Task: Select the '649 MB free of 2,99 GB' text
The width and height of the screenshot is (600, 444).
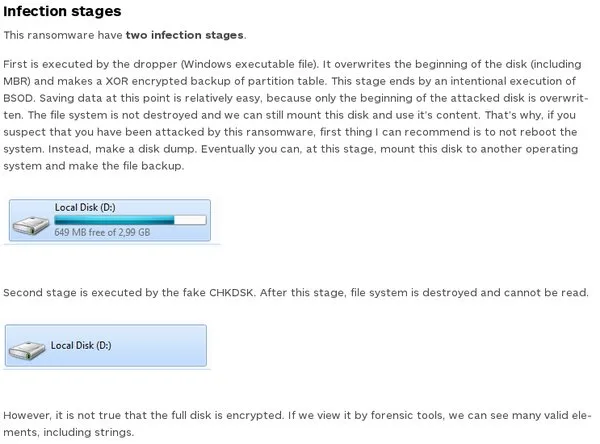Action: [x=102, y=232]
